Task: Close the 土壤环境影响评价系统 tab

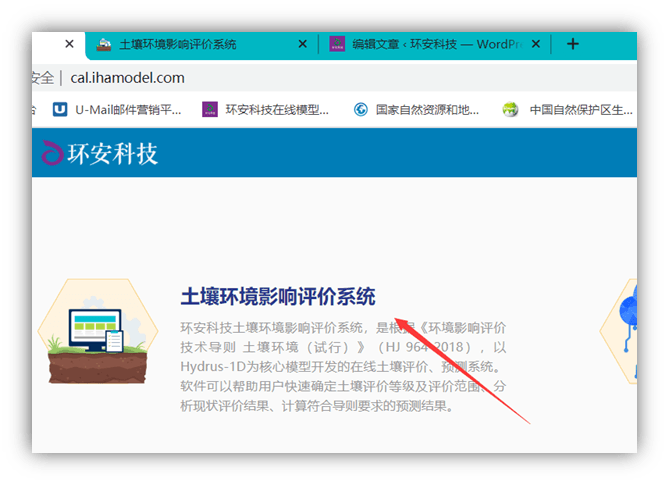Action: 303,44
